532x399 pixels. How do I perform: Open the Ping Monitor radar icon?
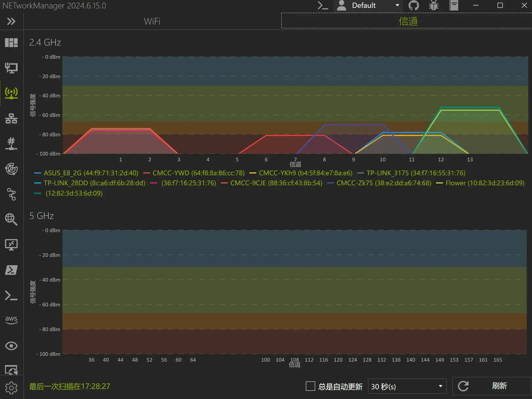coord(11,169)
